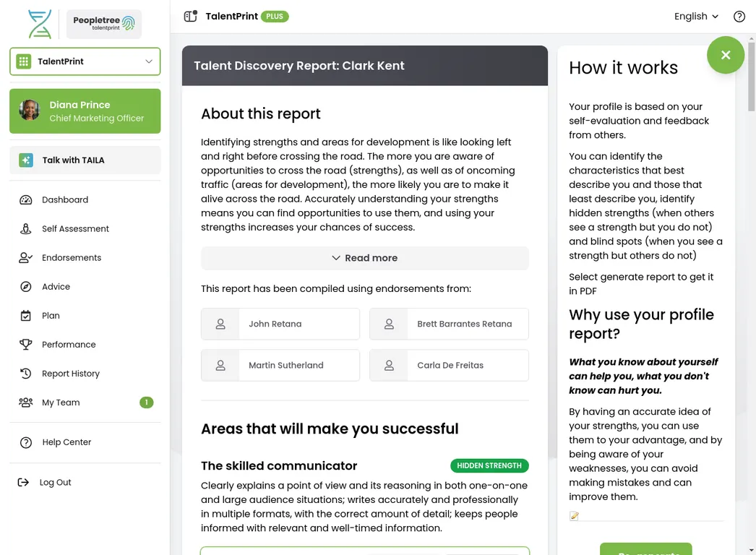The height and width of the screenshot is (555, 756).
Task: Click the Advice compass icon
Action: pos(25,286)
